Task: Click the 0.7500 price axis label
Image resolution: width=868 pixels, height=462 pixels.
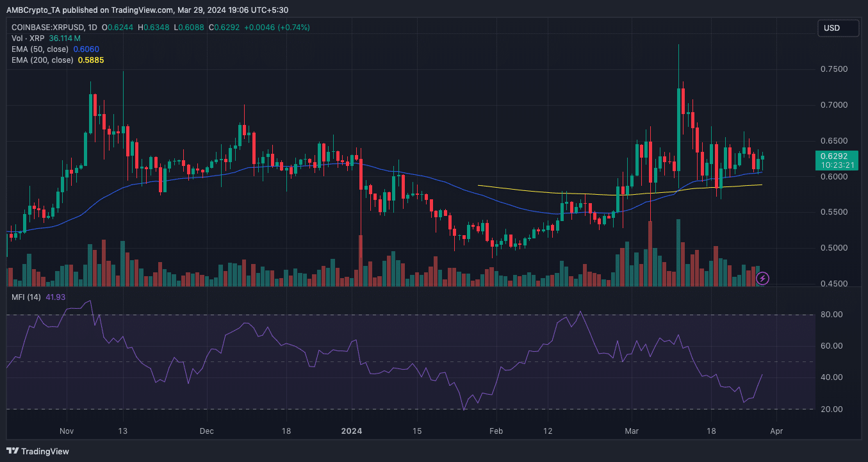Action: point(834,69)
